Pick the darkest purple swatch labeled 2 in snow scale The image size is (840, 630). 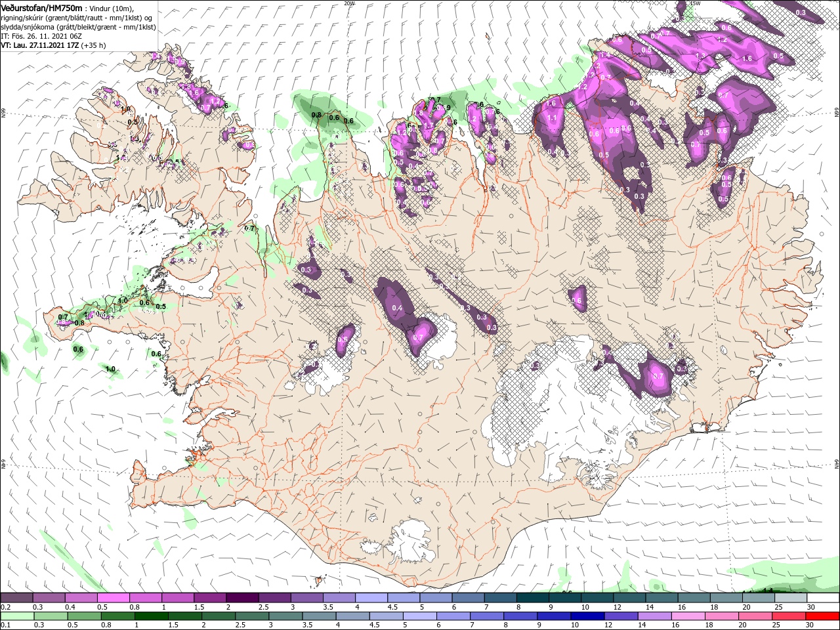click(242, 598)
